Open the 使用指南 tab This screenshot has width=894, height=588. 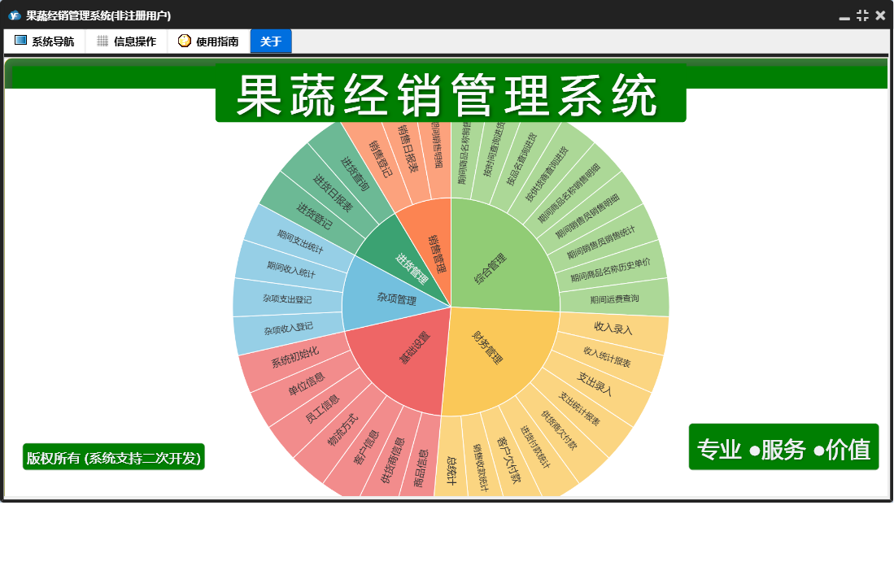[x=209, y=41]
